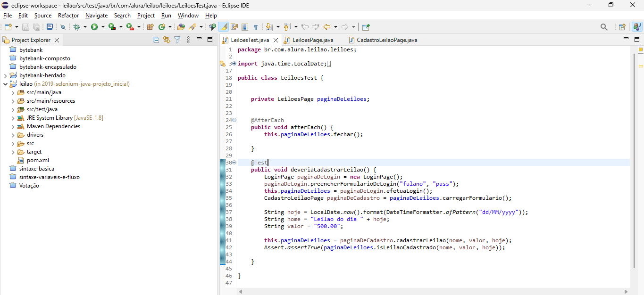Click the Save icon in the toolbar

(25, 27)
